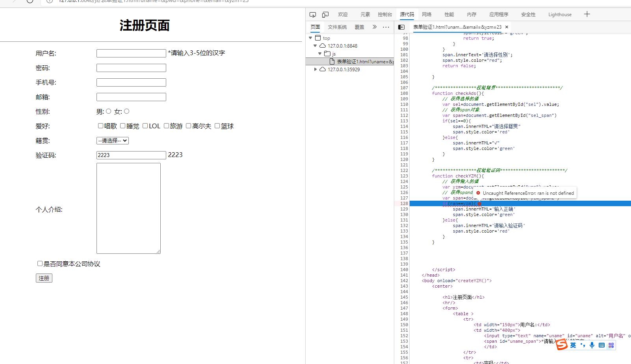Click the top frame icon in navigator tree

[x=318, y=38]
